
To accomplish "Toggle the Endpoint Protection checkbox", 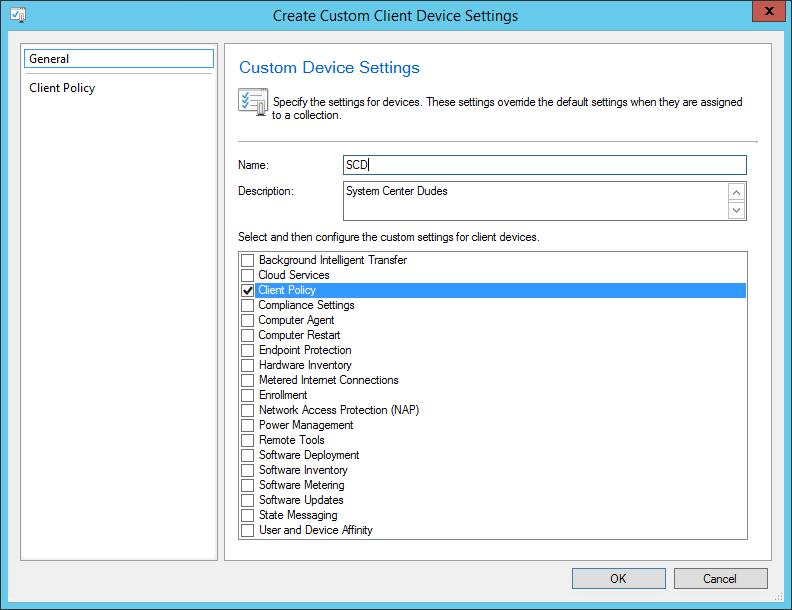I will (248, 350).
